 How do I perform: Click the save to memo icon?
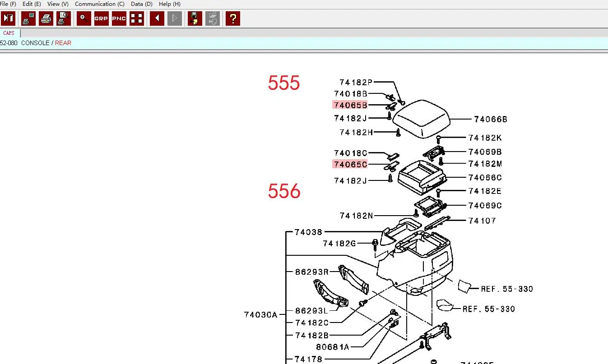[195, 18]
